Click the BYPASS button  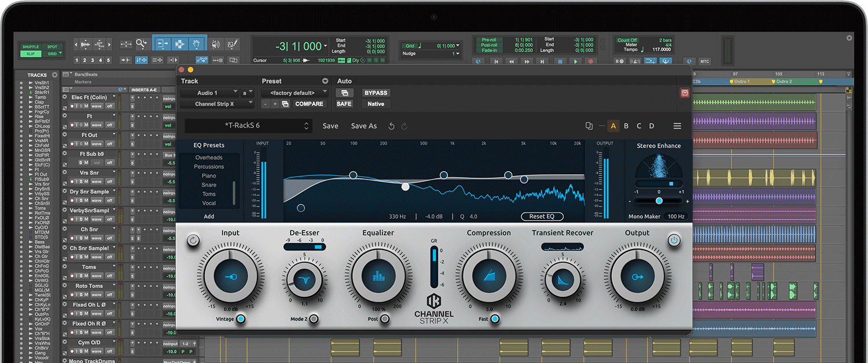pyautogui.click(x=376, y=93)
